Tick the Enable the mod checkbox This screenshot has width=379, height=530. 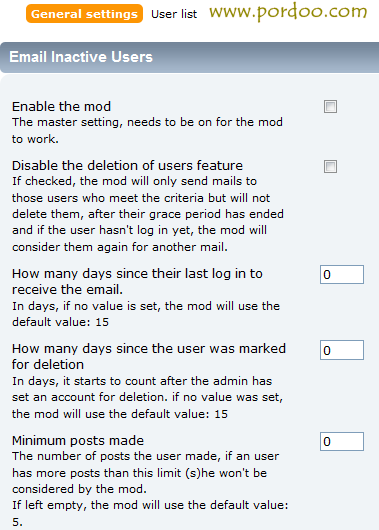tap(330, 106)
